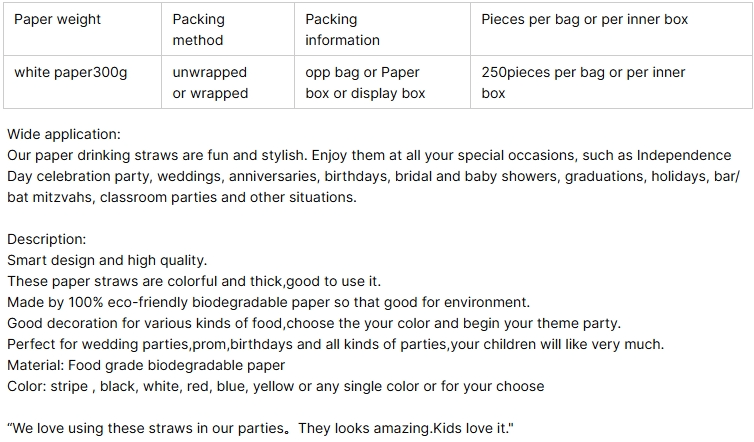Click the Smart design and high quality line
The image size is (754, 442).
coord(107,260)
